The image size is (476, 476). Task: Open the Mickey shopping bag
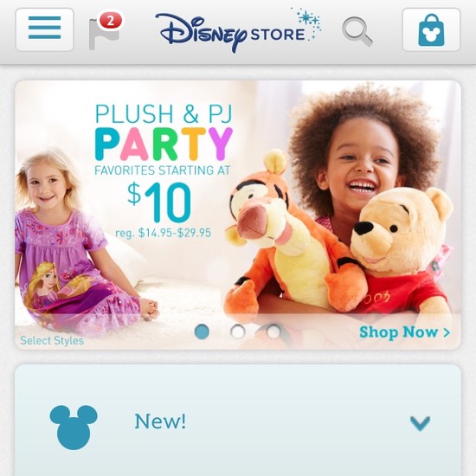coord(431,29)
